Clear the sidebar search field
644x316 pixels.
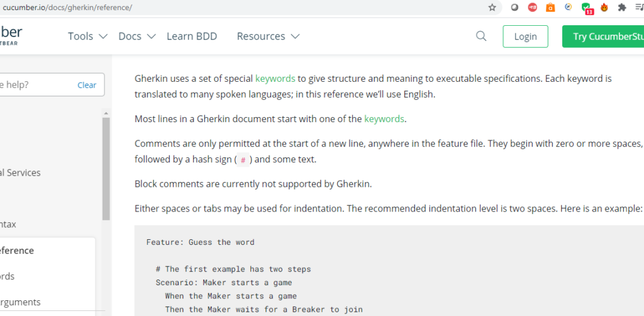tap(87, 85)
